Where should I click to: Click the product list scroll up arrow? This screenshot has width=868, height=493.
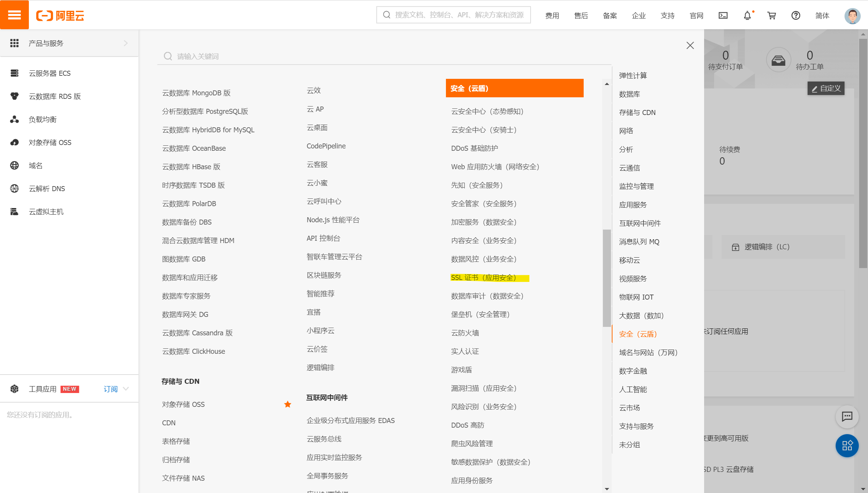pos(607,84)
